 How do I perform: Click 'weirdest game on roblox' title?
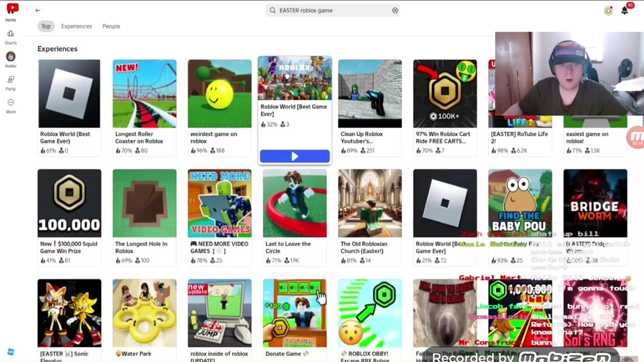pos(214,138)
